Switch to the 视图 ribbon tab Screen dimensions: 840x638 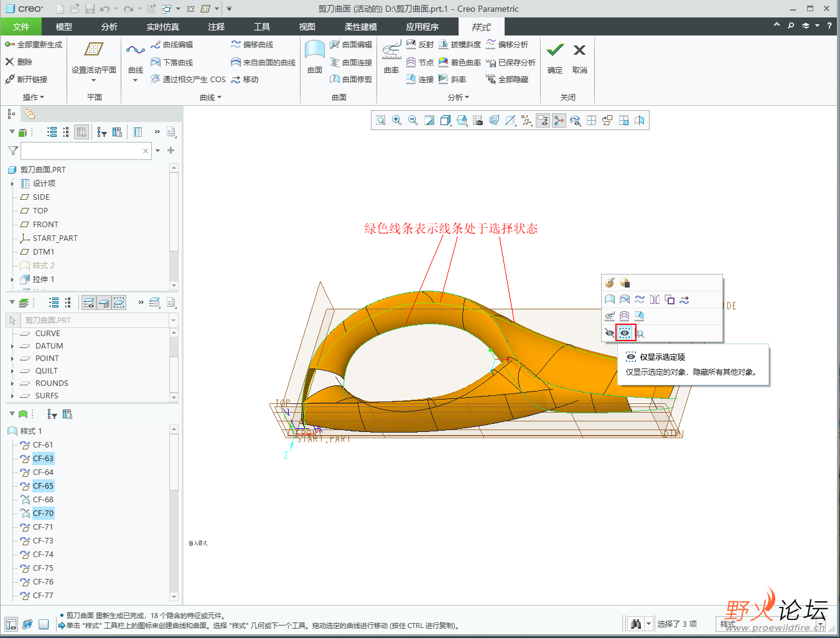click(x=307, y=27)
